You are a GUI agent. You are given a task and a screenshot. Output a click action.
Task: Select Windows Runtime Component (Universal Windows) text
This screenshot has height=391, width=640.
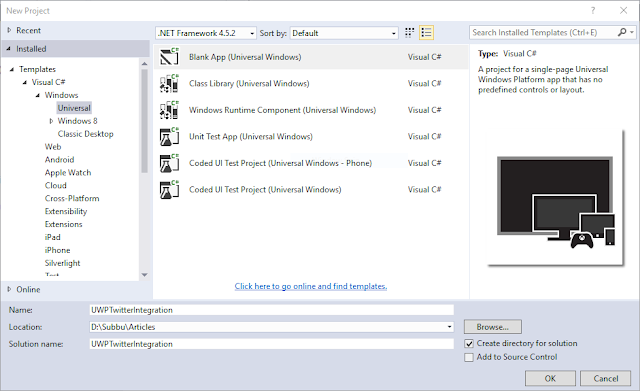pos(282,110)
